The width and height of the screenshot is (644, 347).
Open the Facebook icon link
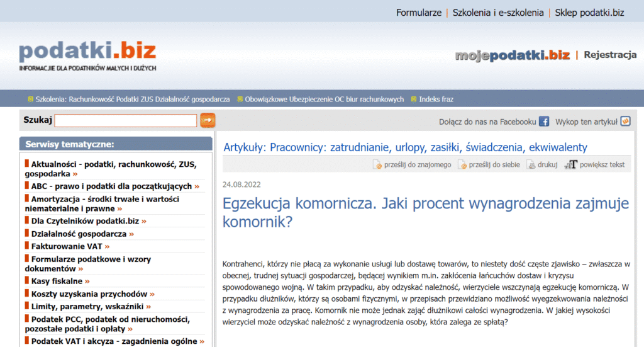(544, 122)
